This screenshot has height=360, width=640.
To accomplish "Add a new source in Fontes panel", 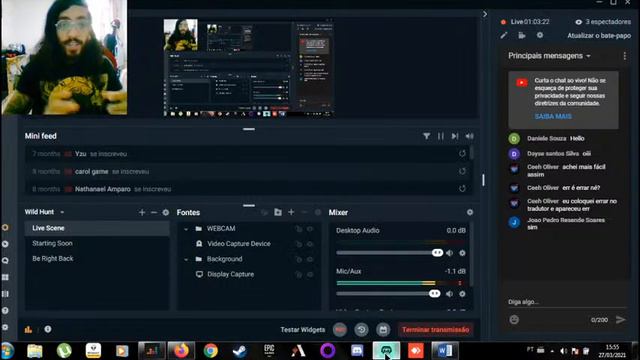I will click(291, 212).
